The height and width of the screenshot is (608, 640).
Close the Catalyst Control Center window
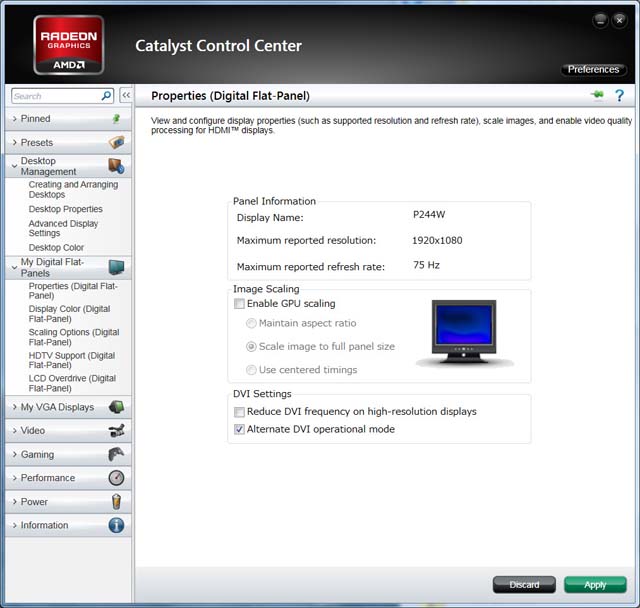click(619, 20)
